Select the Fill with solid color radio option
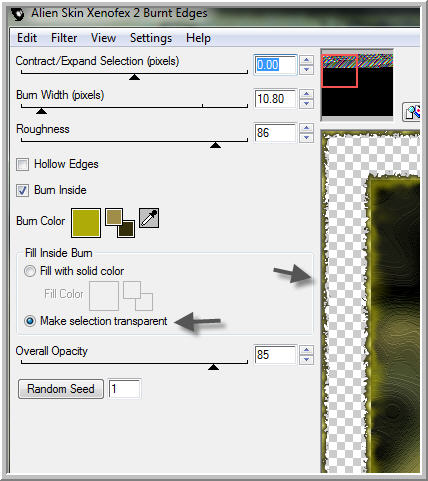428x481 pixels. point(30,271)
